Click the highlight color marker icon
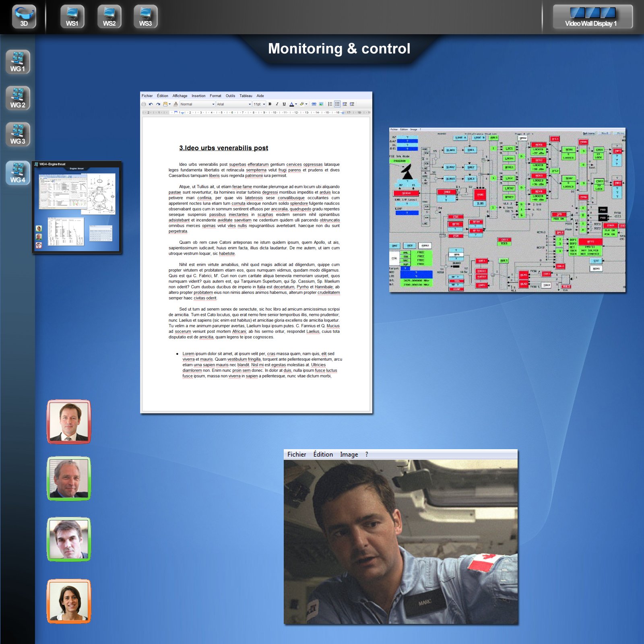The height and width of the screenshot is (644, 644). [x=302, y=104]
